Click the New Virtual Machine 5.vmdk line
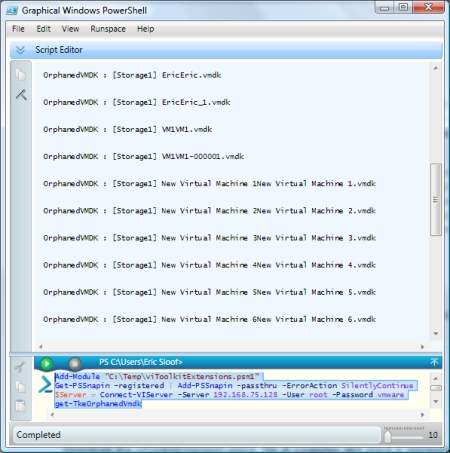This screenshot has width=450, height=453. [209, 292]
